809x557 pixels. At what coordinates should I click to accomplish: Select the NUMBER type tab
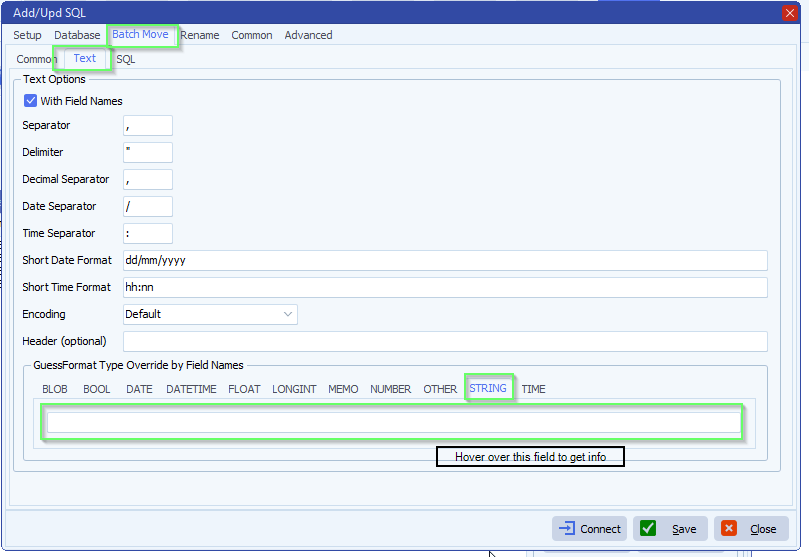pos(391,389)
